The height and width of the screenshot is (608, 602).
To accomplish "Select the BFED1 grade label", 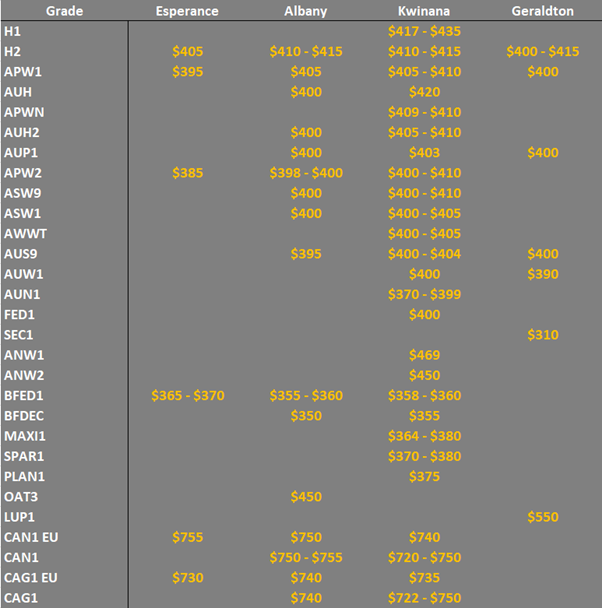I will (24, 395).
